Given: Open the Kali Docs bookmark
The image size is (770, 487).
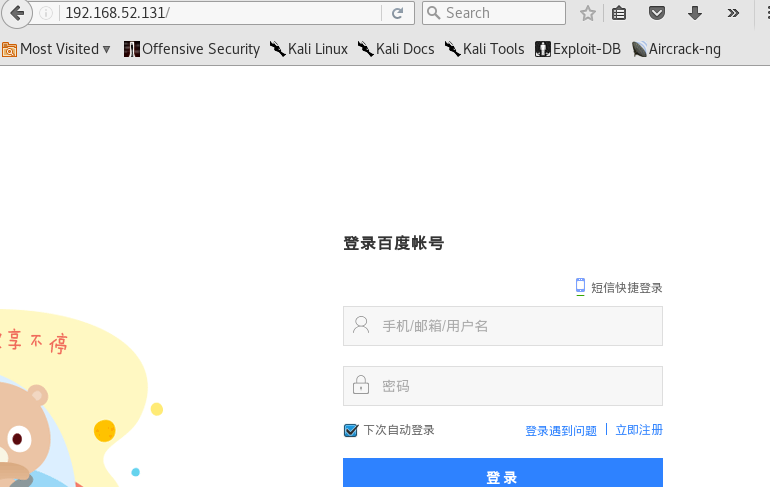Looking at the screenshot, I should click(396, 49).
